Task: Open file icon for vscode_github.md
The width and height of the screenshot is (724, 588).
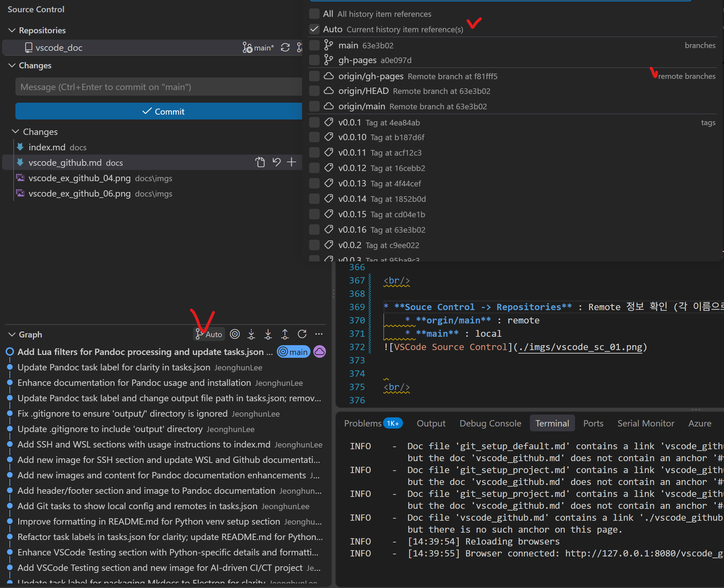Action: (260, 162)
